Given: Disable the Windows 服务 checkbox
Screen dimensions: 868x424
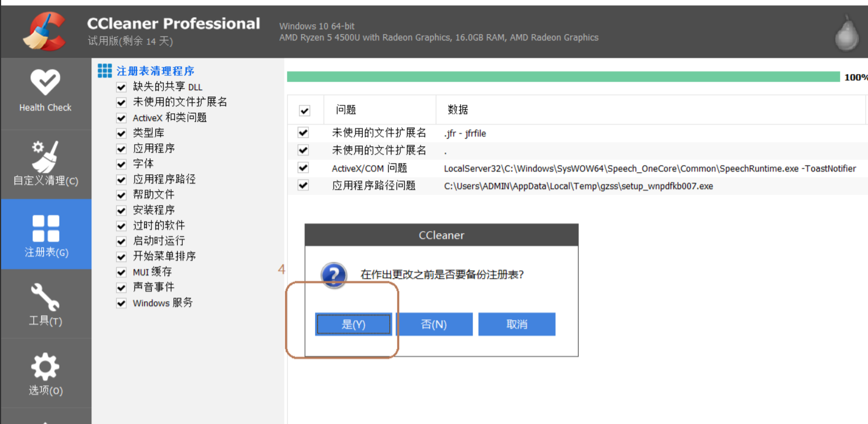Looking at the screenshot, I should coord(121,303).
